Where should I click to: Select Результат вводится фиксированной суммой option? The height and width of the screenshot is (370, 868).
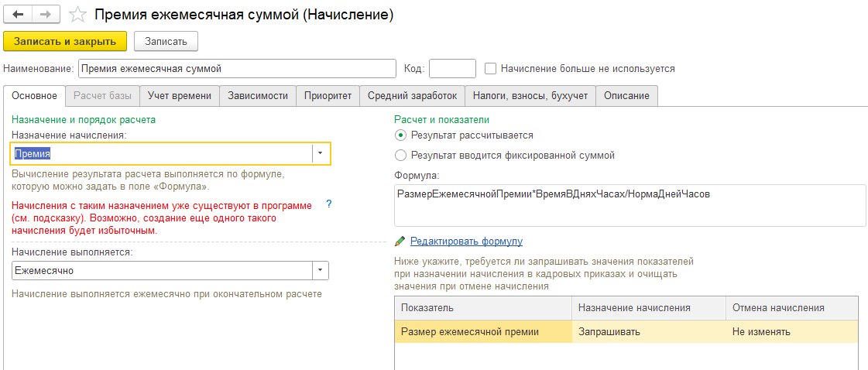point(400,156)
